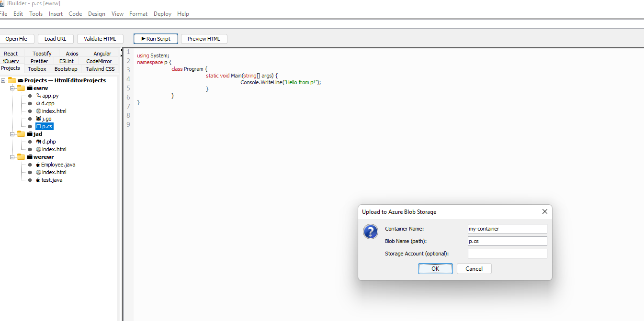
Task: Open the Help menu
Action: 183,14
